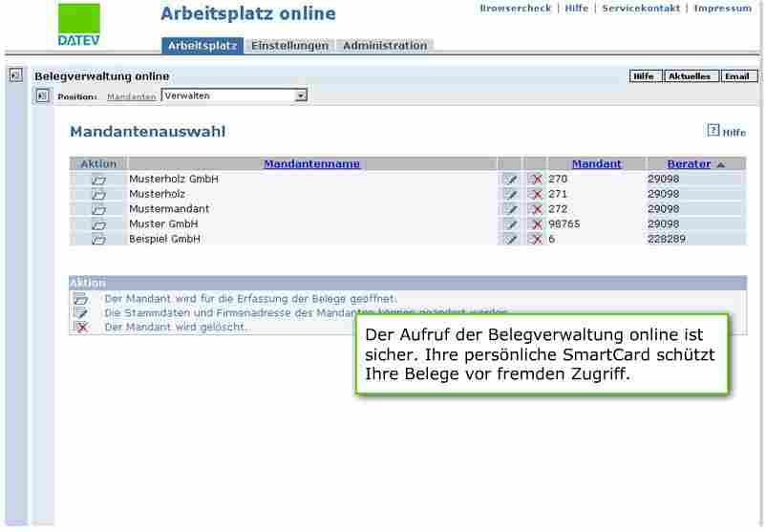Click Berater number 228289
The height and width of the screenshot is (532, 766).
click(x=667, y=240)
